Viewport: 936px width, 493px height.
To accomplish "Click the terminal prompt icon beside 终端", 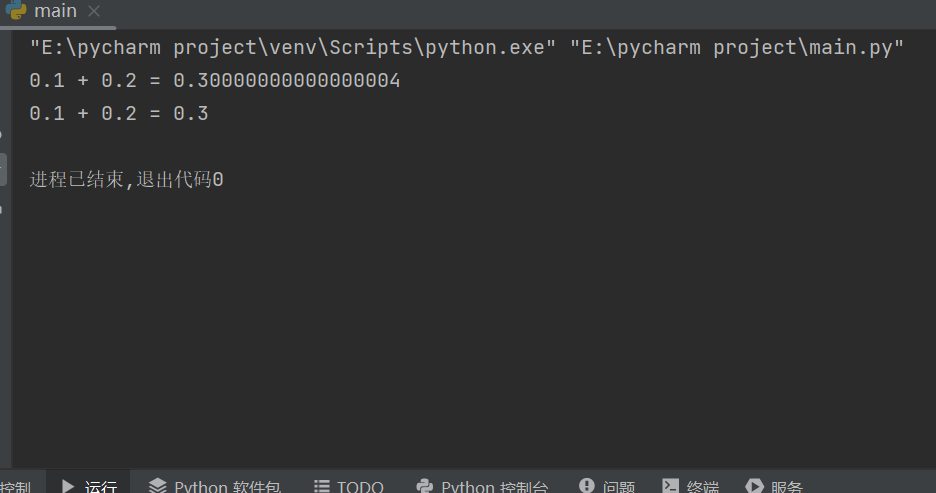I will click(x=671, y=487).
